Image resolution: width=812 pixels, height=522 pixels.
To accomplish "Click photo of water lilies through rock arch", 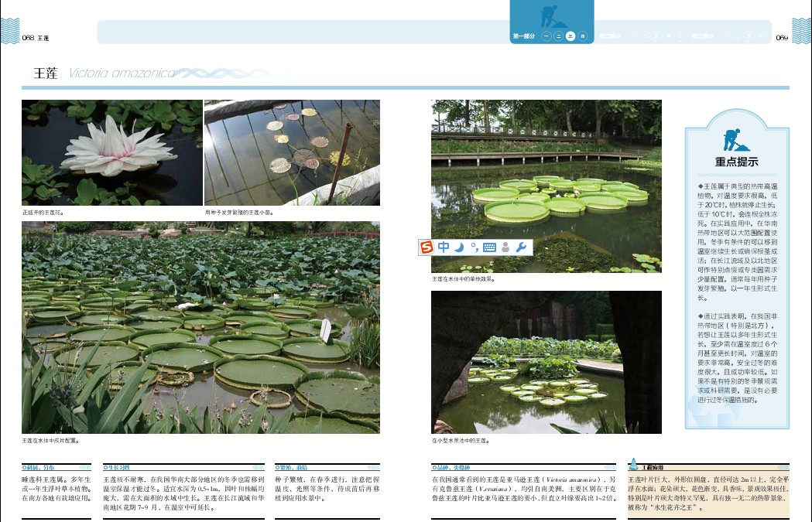I will (546, 362).
